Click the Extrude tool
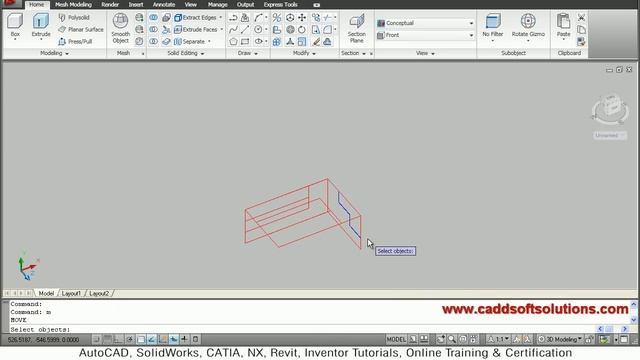640x360 pixels. 41,25
